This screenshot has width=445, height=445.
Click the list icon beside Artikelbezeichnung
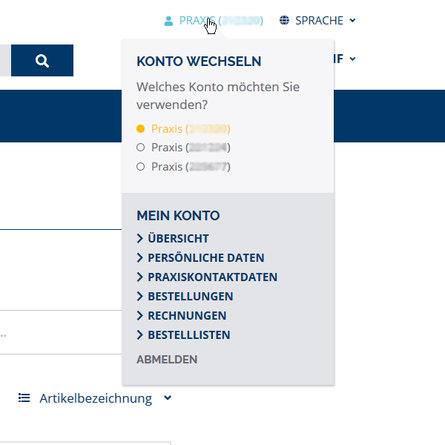pos(24,398)
